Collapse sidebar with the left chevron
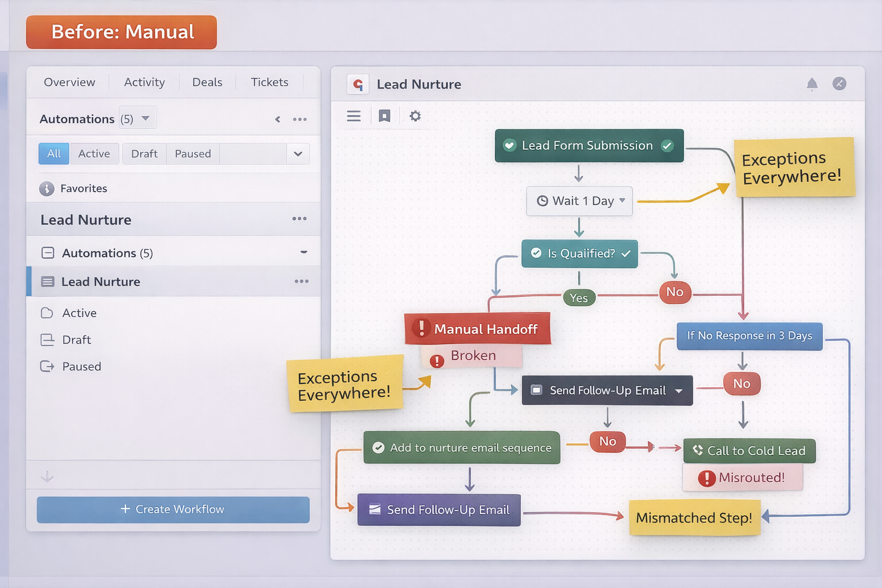The height and width of the screenshot is (588, 882). coord(277,119)
